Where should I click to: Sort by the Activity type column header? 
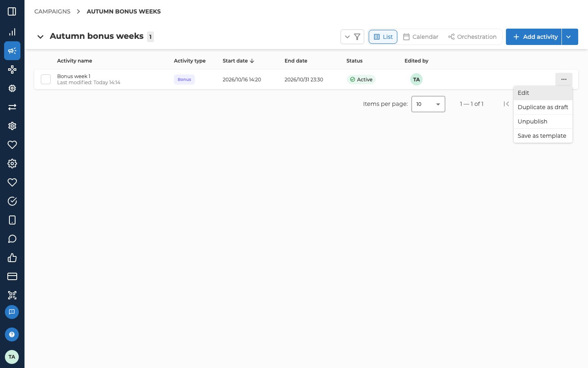click(x=190, y=61)
